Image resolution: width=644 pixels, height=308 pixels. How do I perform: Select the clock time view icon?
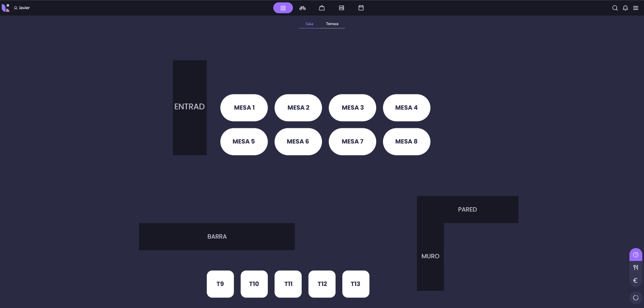click(x=636, y=255)
